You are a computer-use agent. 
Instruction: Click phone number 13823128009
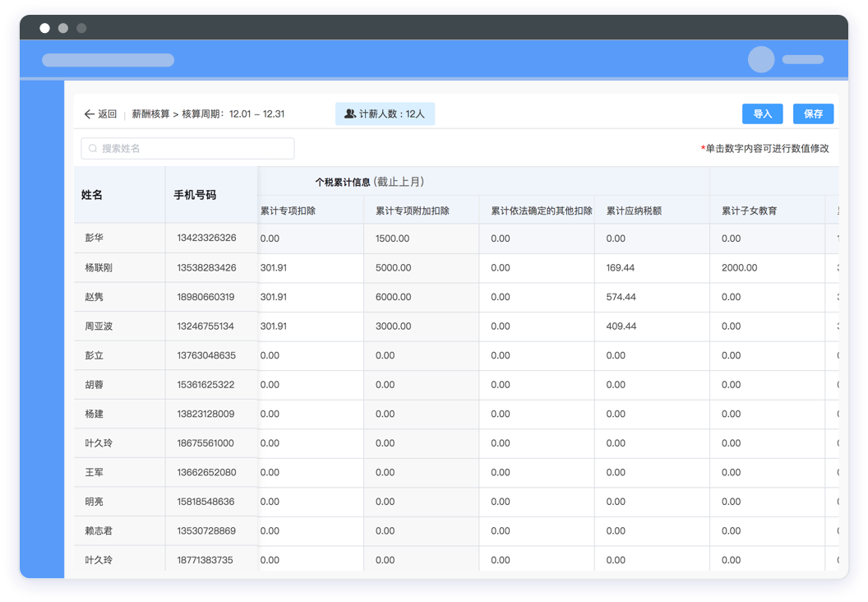click(205, 414)
